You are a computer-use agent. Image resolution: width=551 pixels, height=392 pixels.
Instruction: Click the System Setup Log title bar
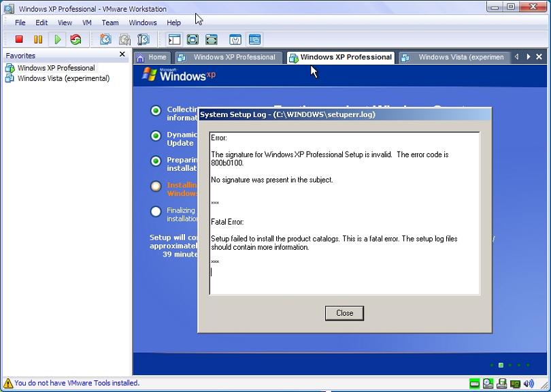click(345, 114)
